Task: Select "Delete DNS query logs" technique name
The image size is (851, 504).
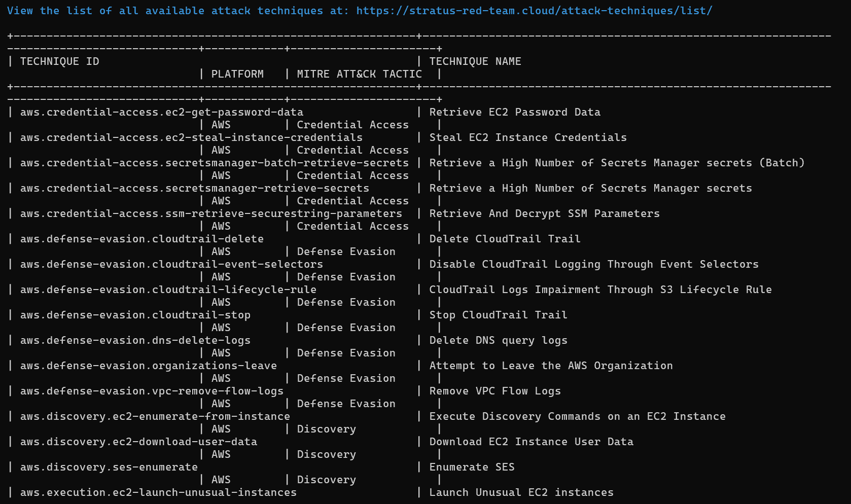Action: pos(498,340)
